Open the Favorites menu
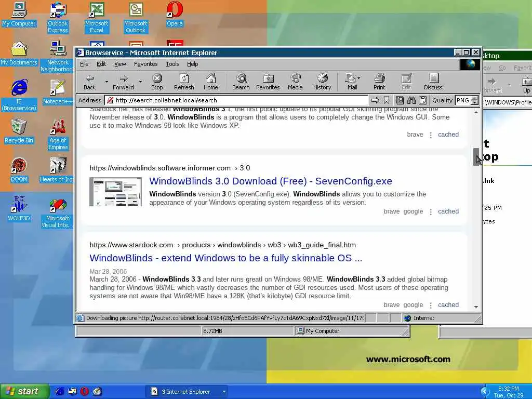 point(145,64)
